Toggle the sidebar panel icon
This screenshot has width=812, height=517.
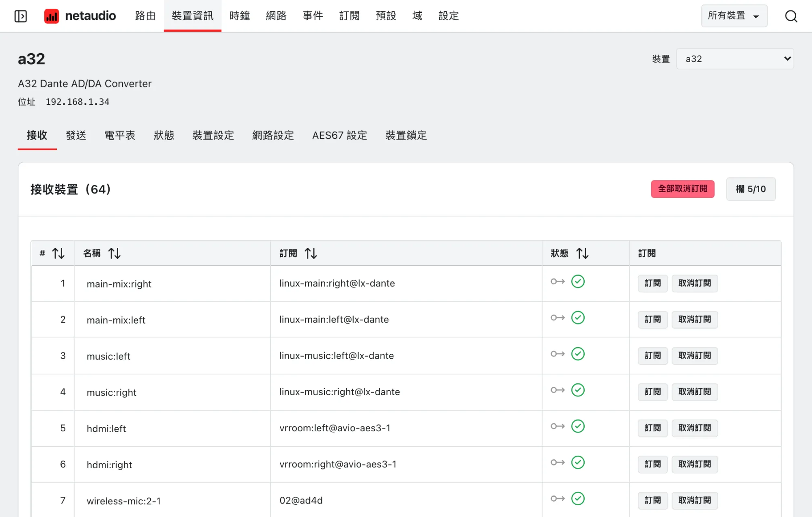tap(21, 16)
